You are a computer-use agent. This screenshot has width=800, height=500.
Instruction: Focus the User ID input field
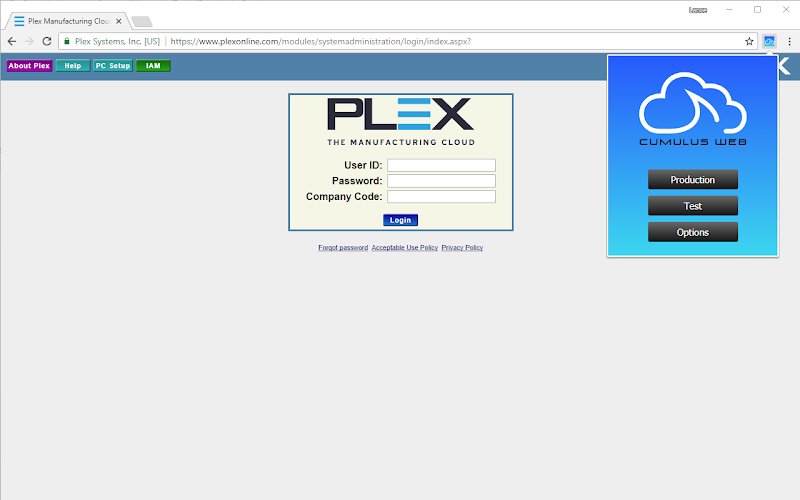(441, 165)
